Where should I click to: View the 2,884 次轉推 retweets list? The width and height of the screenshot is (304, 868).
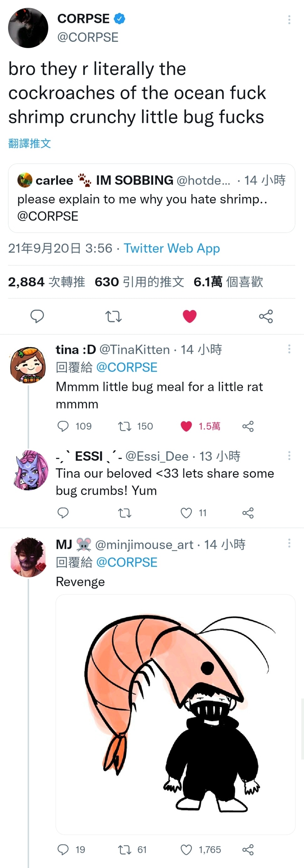[46, 282]
